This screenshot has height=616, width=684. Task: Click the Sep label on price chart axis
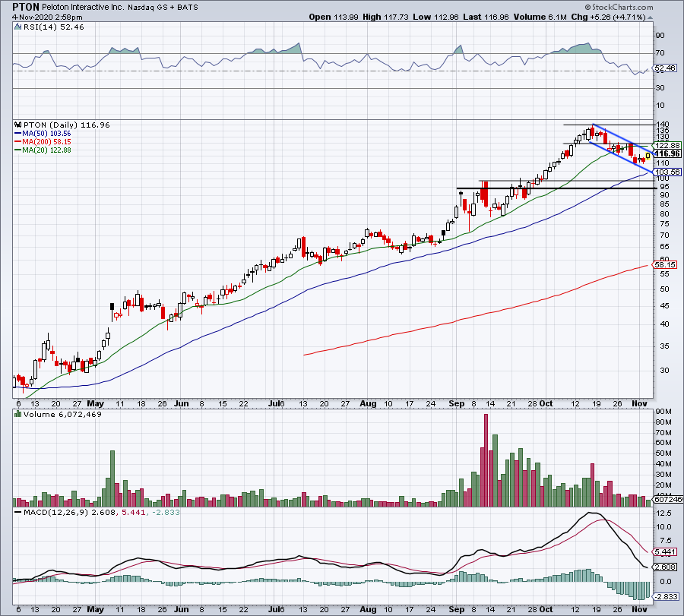coord(456,403)
